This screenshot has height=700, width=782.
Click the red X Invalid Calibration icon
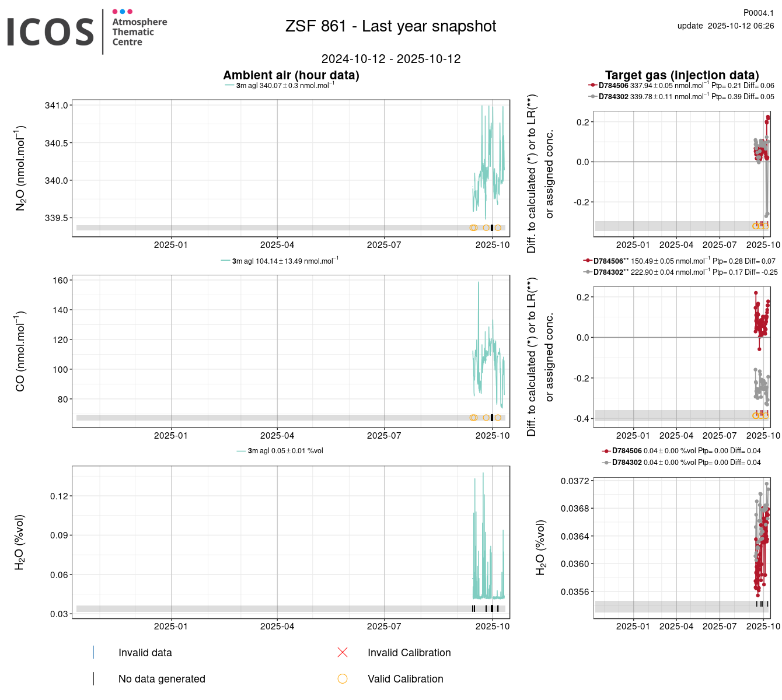coord(343,652)
